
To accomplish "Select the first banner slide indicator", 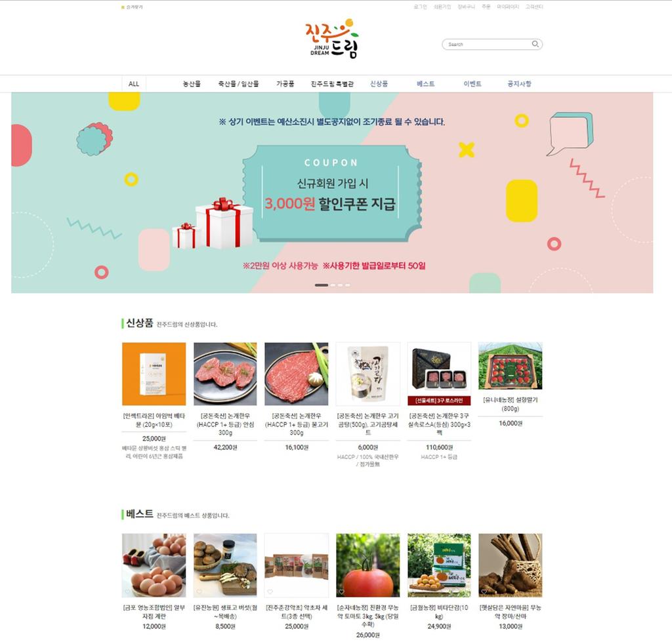I will coord(322,285).
